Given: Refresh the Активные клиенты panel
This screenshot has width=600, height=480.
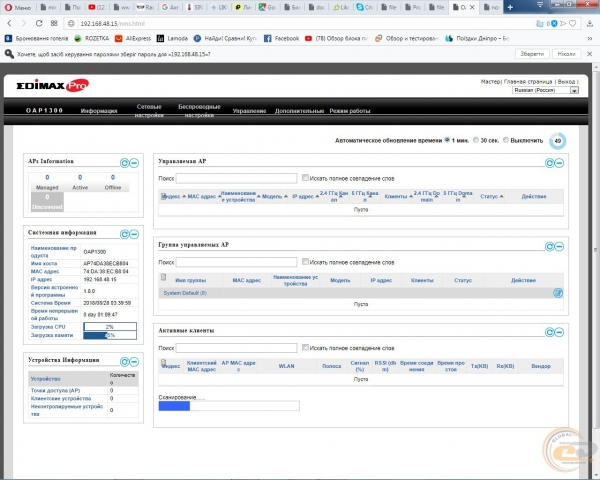Looking at the screenshot, I should coord(549,332).
